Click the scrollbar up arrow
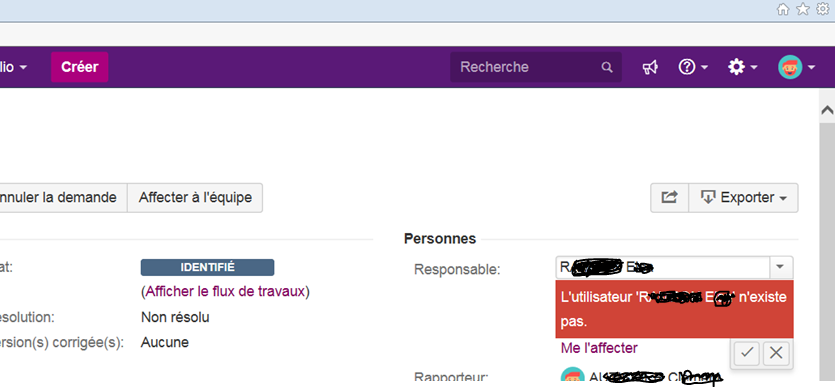This screenshot has width=836, height=387. click(x=827, y=110)
